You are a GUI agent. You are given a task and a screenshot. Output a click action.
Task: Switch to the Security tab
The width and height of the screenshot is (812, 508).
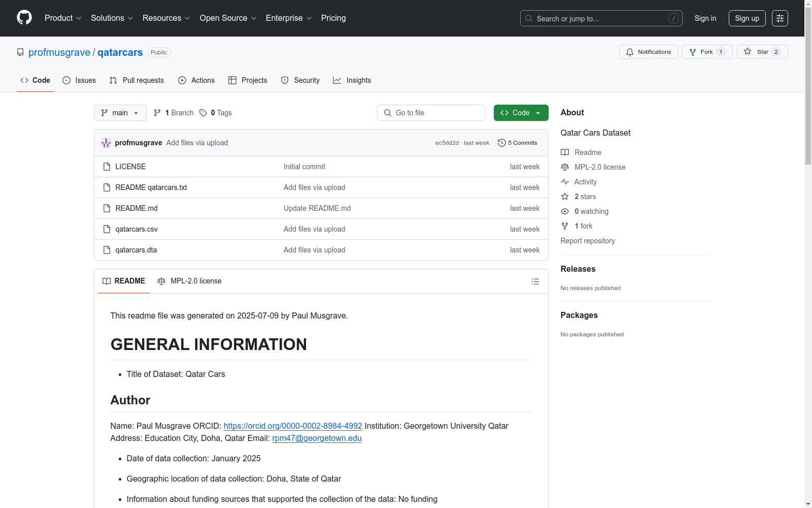click(300, 80)
